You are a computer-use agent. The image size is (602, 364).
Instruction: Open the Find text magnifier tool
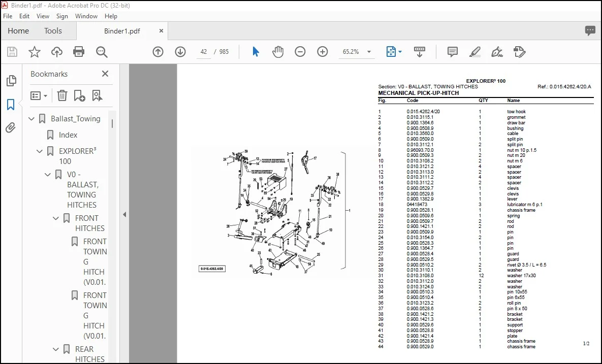(x=102, y=52)
